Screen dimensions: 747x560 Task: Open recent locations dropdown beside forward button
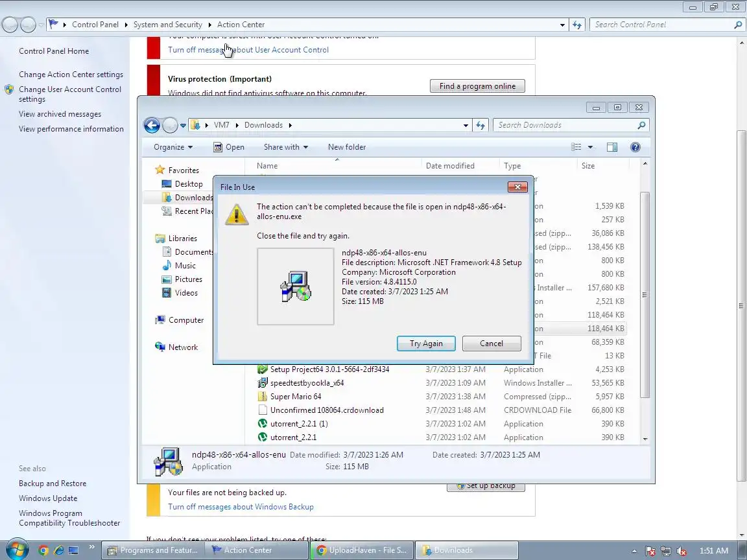[183, 126]
